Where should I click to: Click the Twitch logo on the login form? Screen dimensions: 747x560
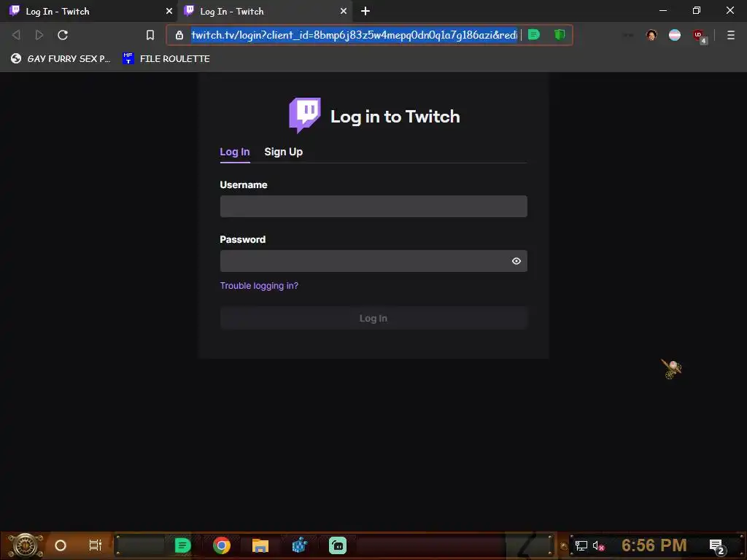(x=305, y=116)
